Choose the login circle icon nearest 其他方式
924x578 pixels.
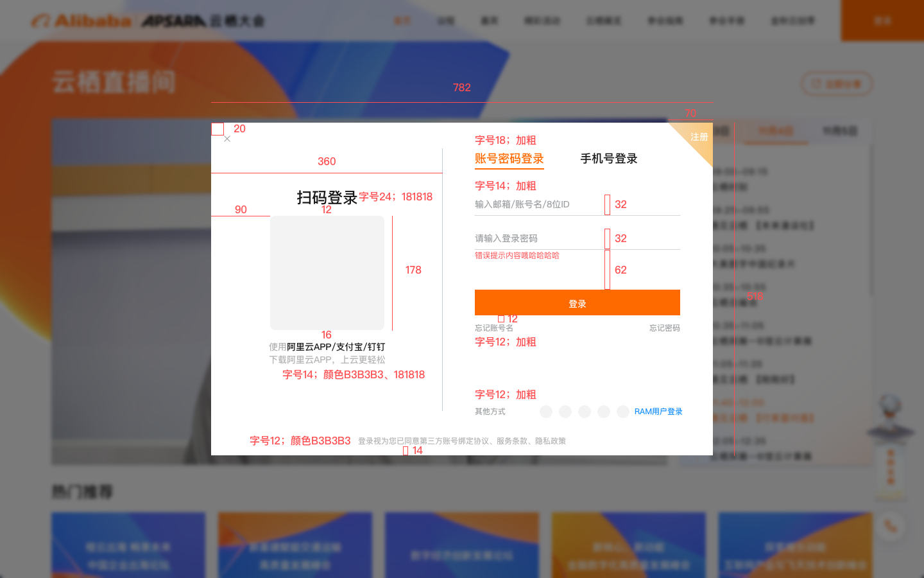tap(546, 412)
